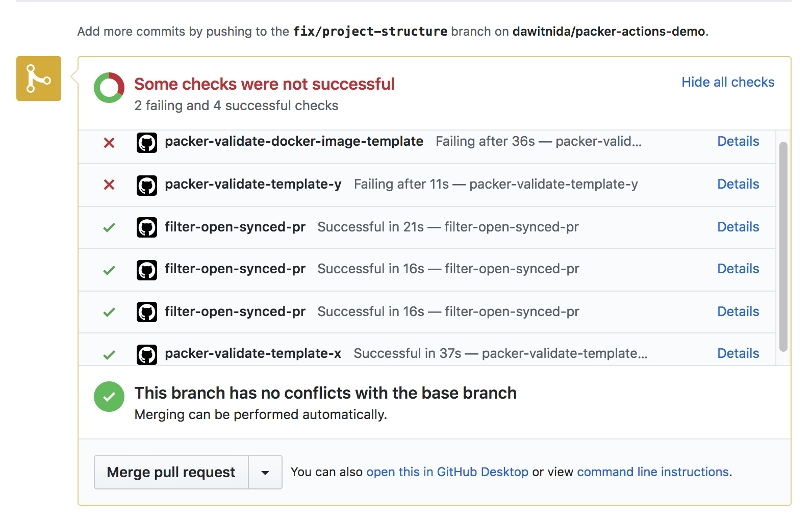Click the red X beside packer-validate-docker-image-template
812x520 pixels.
click(x=109, y=143)
